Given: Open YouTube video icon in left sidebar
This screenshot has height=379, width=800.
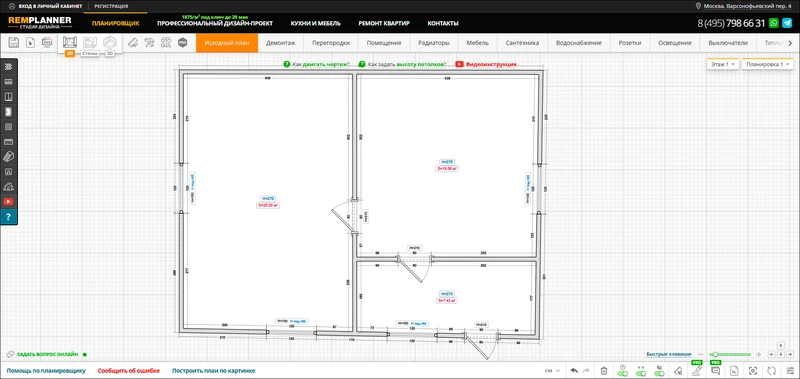Looking at the screenshot, I should point(8,201).
